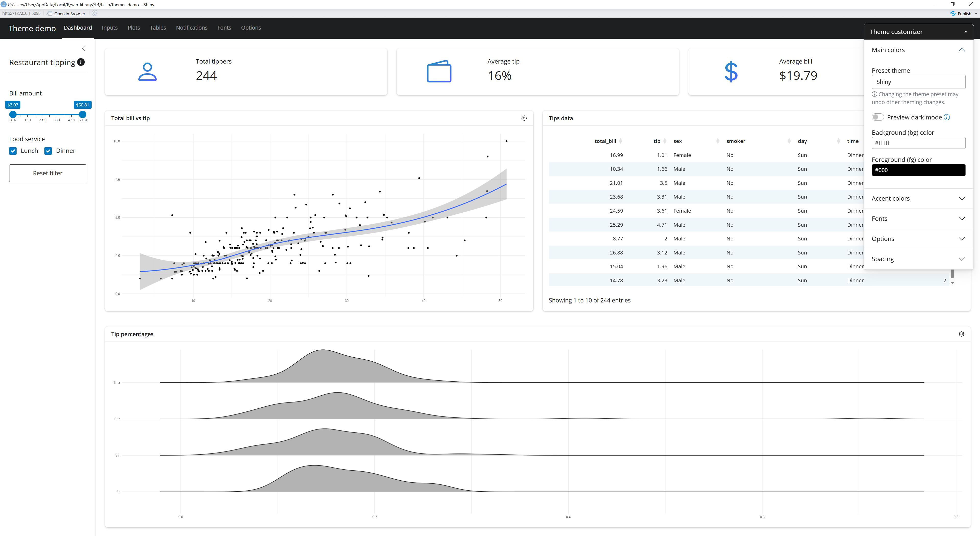Image resolution: width=980 pixels, height=536 pixels.
Task: Click the Background (bg) color input field
Action: [918, 143]
